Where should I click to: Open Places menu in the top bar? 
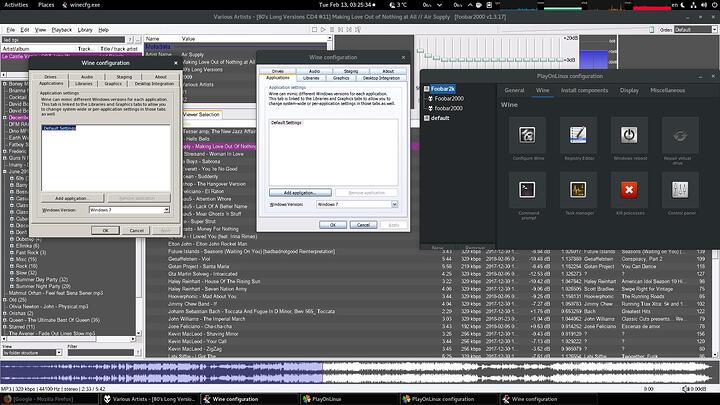click(46, 5)
